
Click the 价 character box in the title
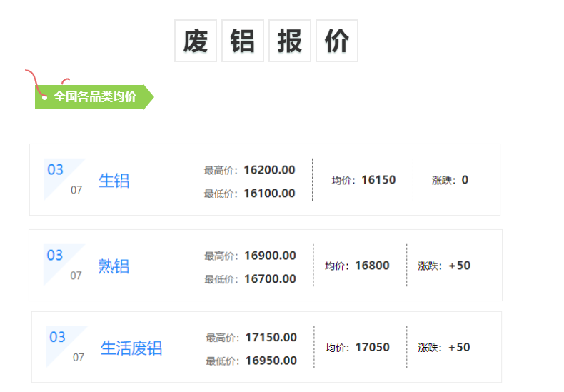[337, 41]
